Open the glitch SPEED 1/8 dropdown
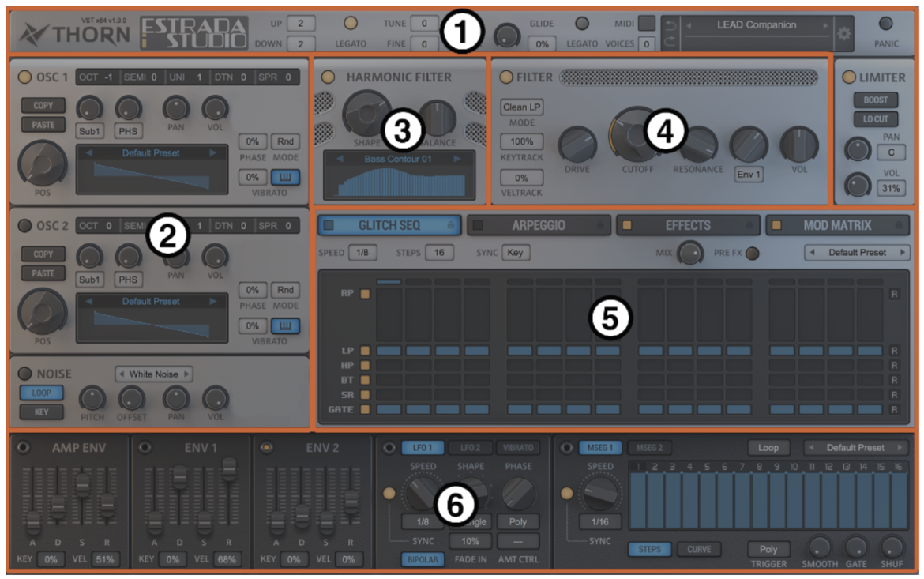The width and height of the screenshot is (924, 579). [x=362, y=252]
